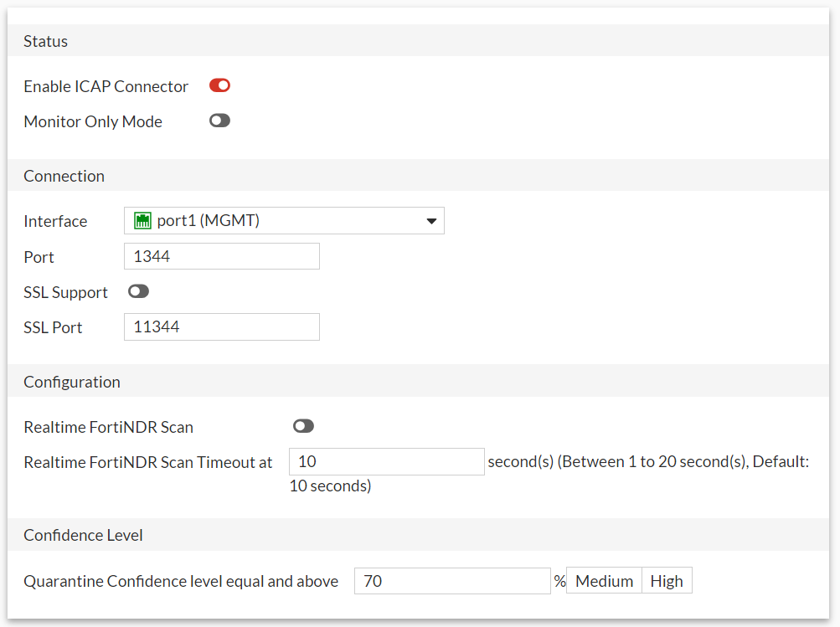Screen dimensions: 840x627
Task: Click inside the Port input field
Action: coord(221,255)
